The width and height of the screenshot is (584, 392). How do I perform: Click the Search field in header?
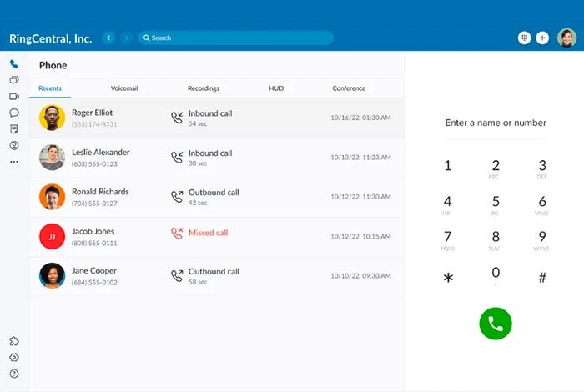tap(235, 38)
